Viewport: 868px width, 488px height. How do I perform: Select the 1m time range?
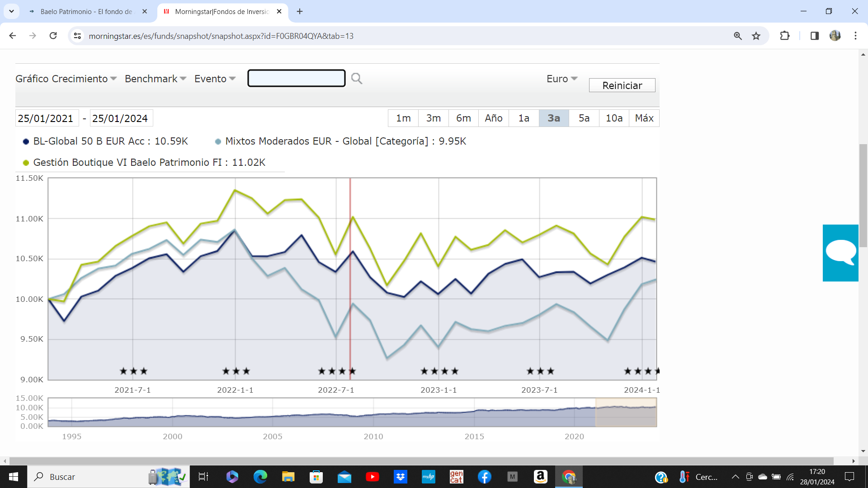[403, 118]
